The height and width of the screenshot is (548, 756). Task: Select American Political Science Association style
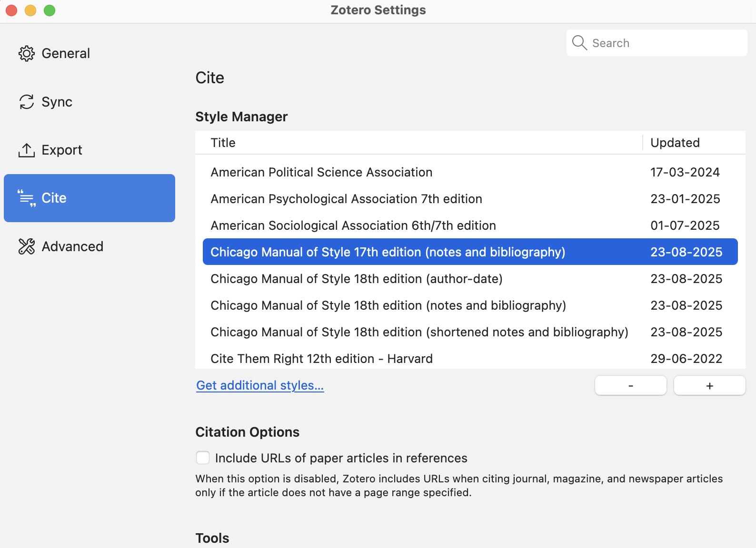point(470,172)
